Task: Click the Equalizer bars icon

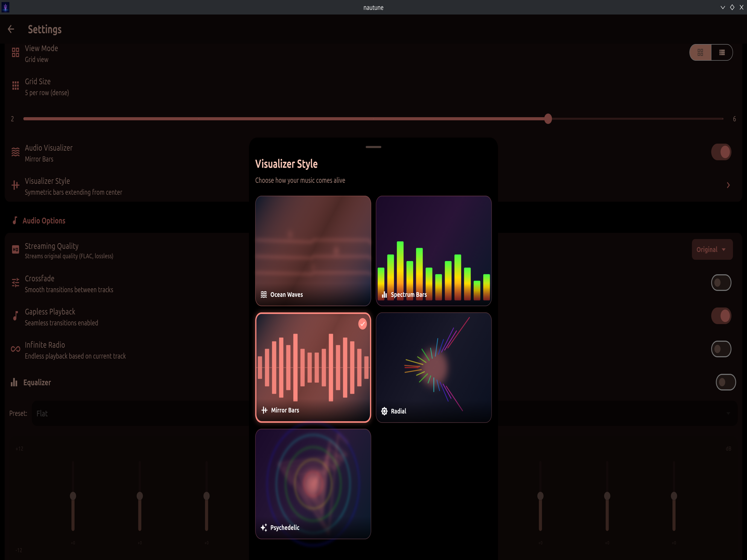Action: 14,382
